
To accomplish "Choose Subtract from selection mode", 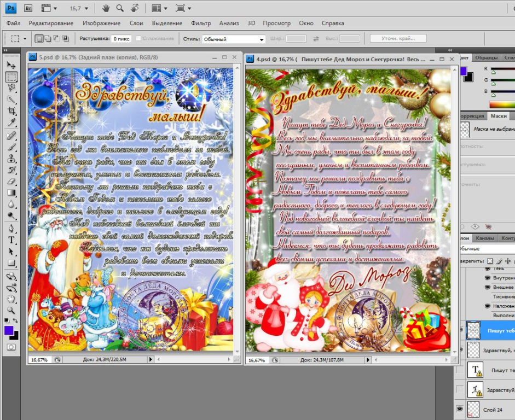I will (x=56, y=39).
